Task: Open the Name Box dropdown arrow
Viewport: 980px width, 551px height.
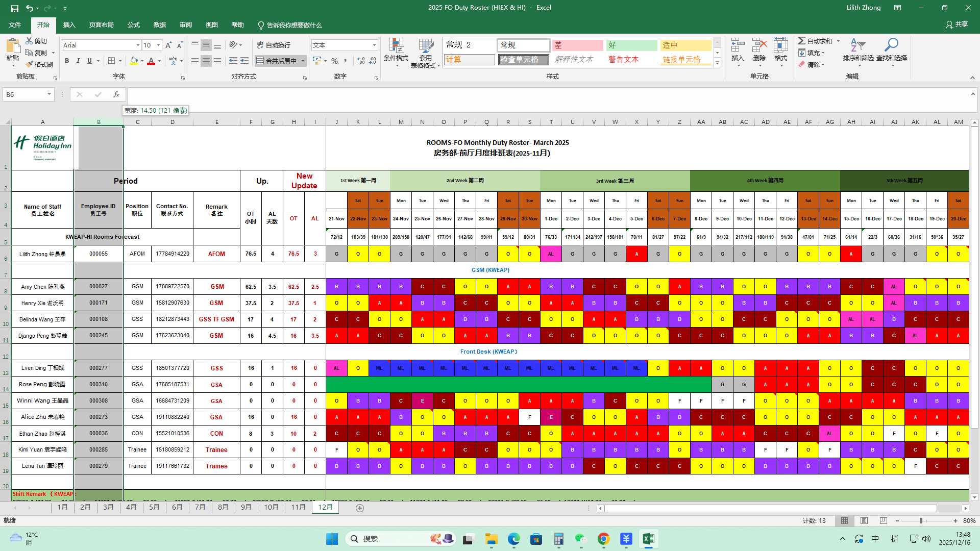Action: (49, 94)
